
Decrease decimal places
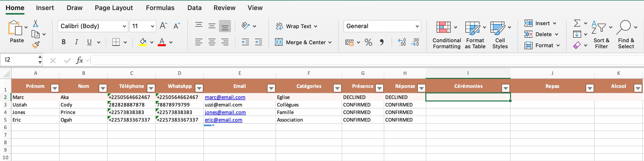415,42
